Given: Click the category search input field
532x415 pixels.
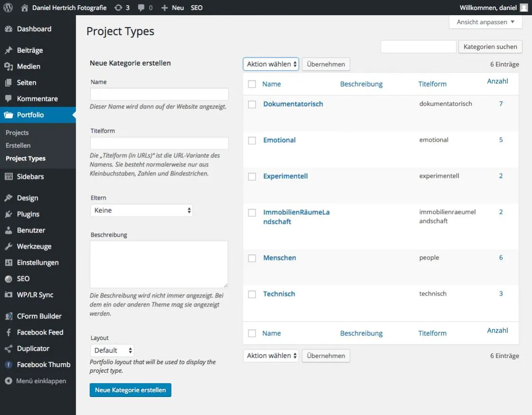Looking at the screenshot, I should (x=418, y=47).
